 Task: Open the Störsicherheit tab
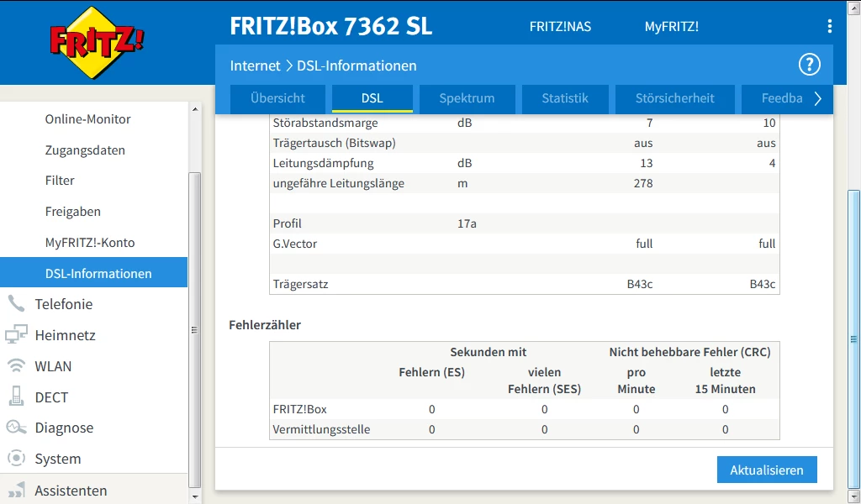click(x=674, y=98)
